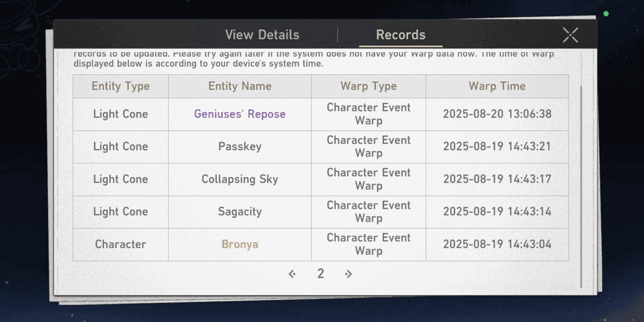
Task: Click the Entity Type column header
Action: tap(120, 86)
